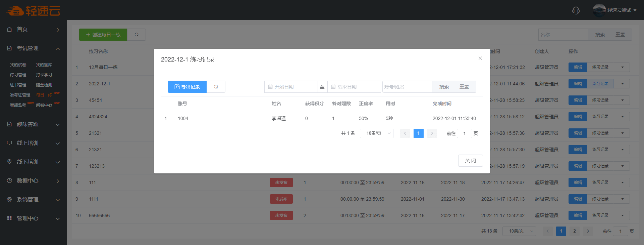Click 搜索 in the dialog filter bar
This screenshot has width=644, height=245.
444,87
